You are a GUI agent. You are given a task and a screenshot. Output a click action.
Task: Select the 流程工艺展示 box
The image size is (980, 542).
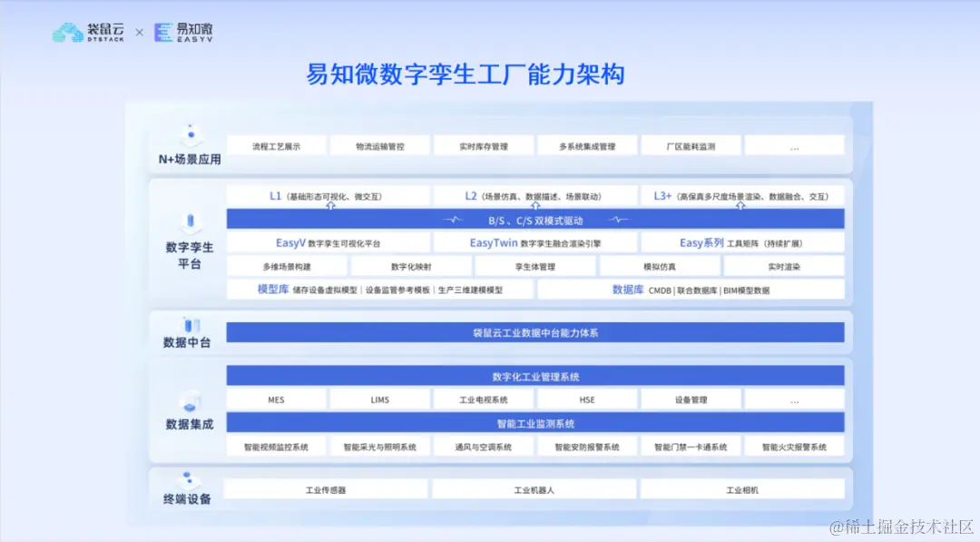276,146
